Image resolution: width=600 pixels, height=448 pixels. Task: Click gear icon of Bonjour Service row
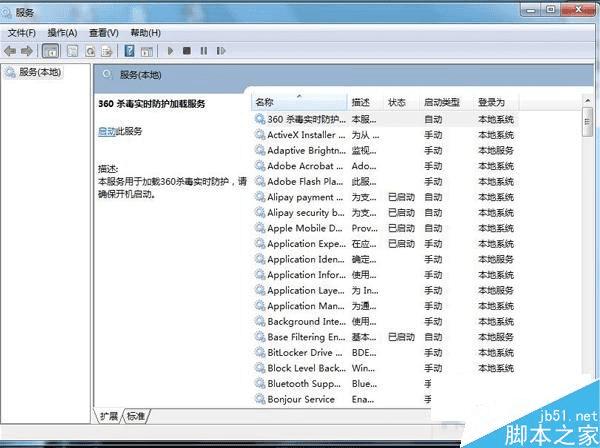pos(260,399)
